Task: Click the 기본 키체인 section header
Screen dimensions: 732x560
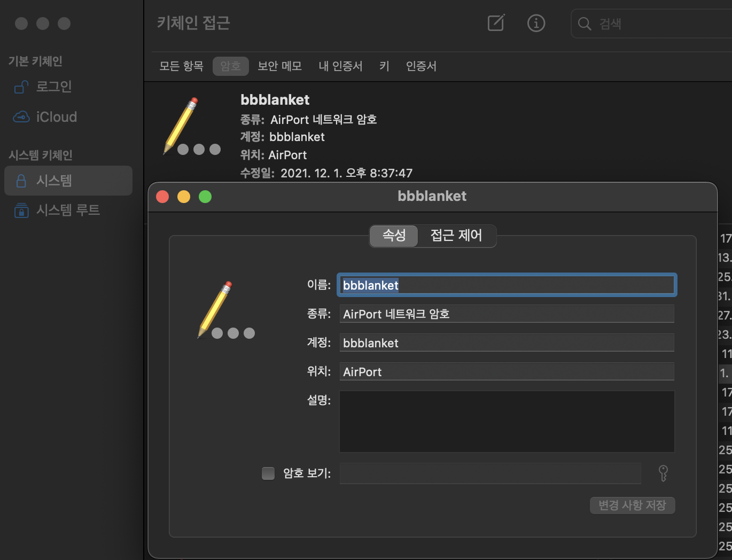Action: pos(36,61)
